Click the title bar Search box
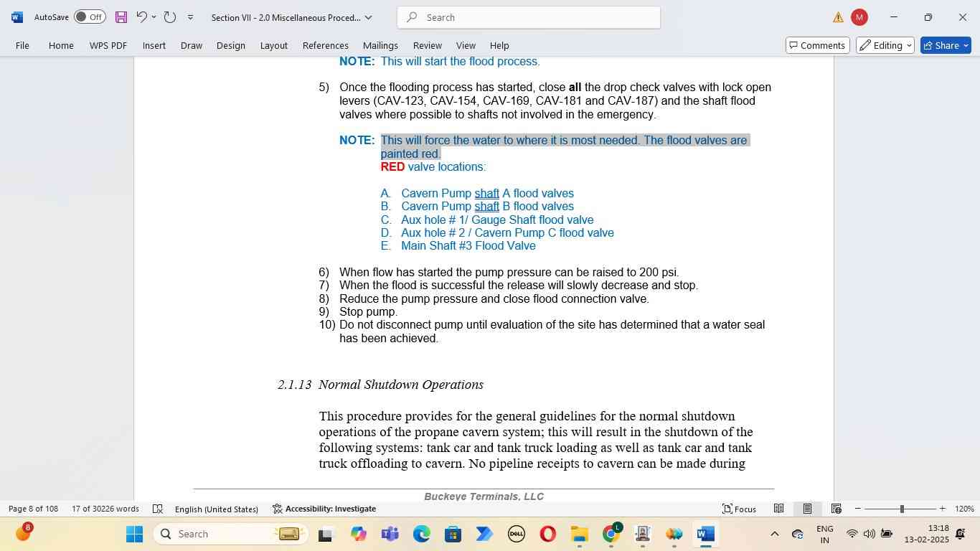The width and height of the screenshot is (980, 551). (529, 17)
